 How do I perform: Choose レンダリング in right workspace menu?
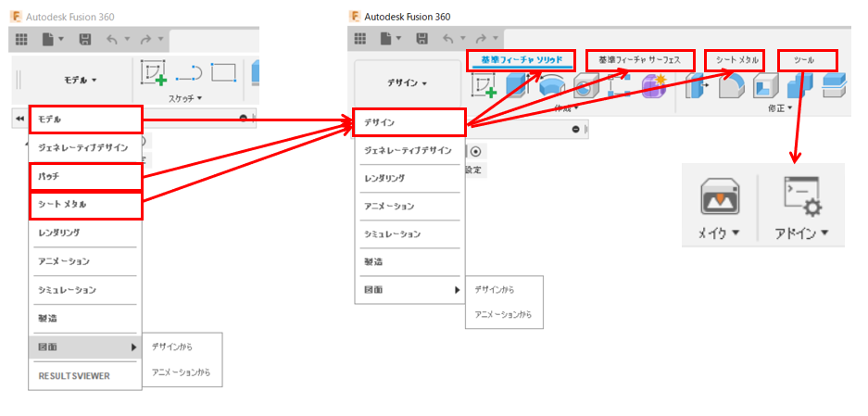410,179
